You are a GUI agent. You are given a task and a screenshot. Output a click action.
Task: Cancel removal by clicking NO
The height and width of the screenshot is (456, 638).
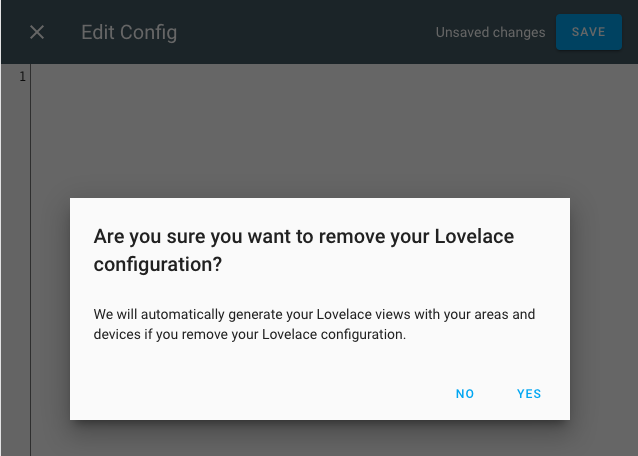[465, 394]
